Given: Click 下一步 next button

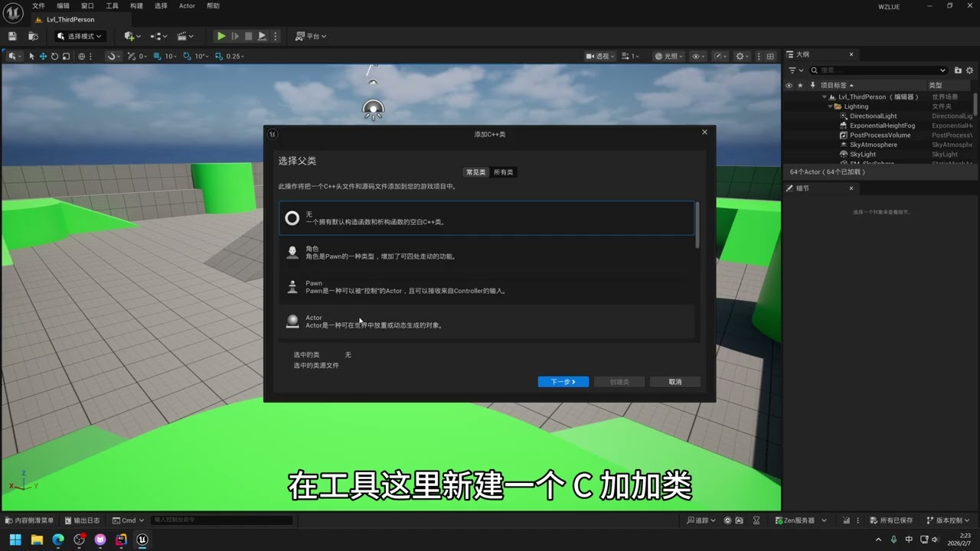Looking at the screenshot, I should (563, 382).
